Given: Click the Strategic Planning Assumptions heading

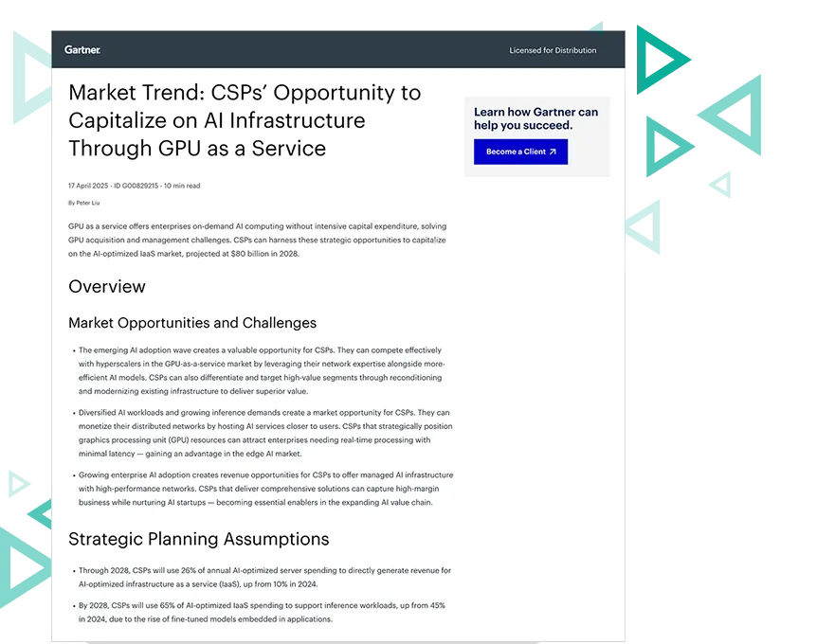Looking at the screenshot, I should [x=199, y=539].
